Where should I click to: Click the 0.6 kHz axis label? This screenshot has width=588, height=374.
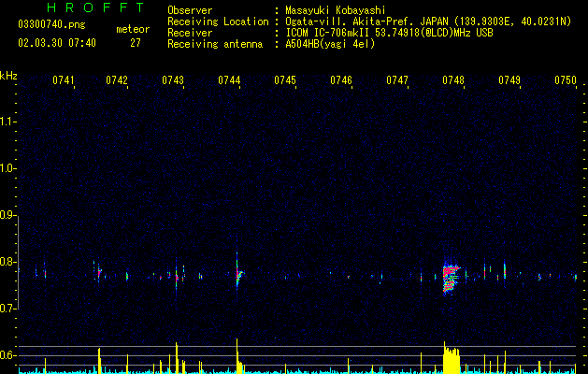pos(7,355)
